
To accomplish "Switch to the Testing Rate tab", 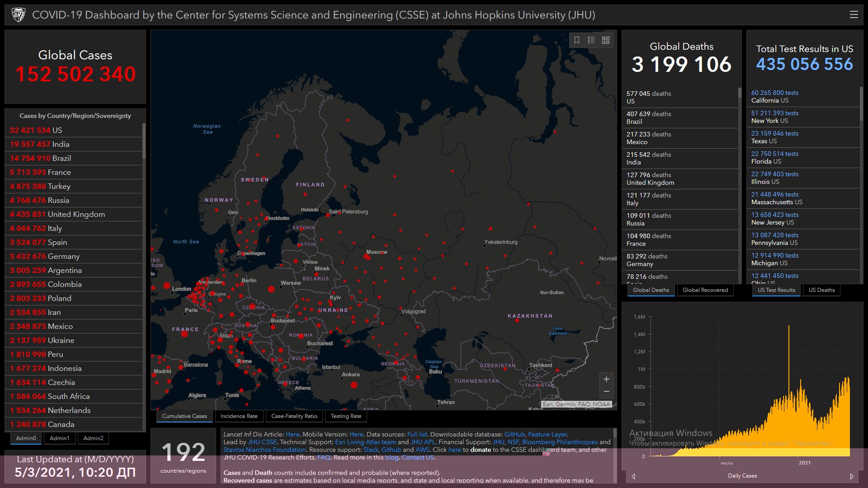I will pyautogui.click(x=346, y=416).
